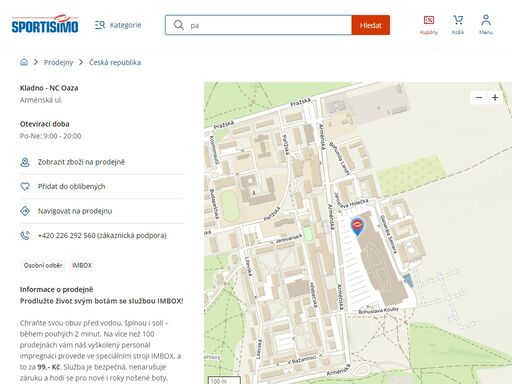Click the Sportisimo store map marker
Screen dimensions: 512x384
[357, 226]
